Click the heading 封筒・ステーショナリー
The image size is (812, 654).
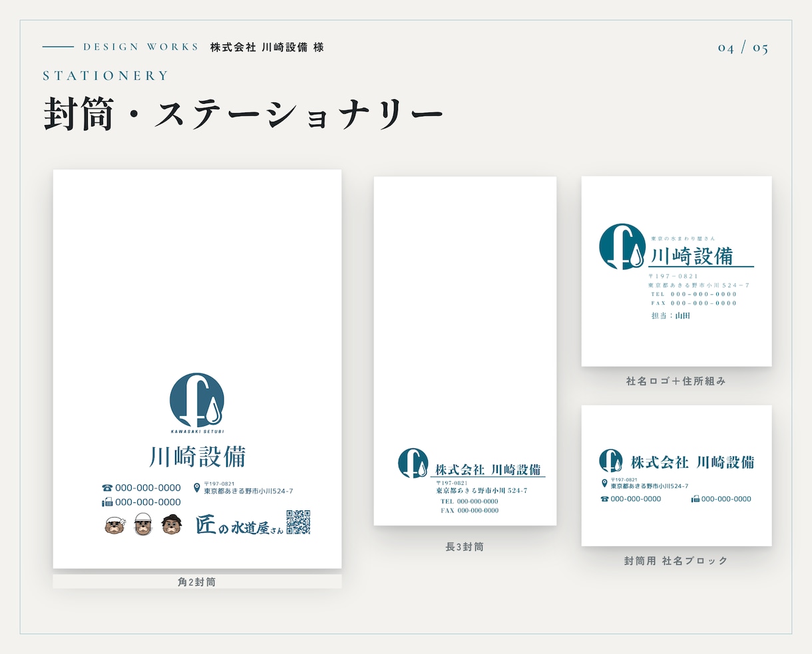(244, 114)
